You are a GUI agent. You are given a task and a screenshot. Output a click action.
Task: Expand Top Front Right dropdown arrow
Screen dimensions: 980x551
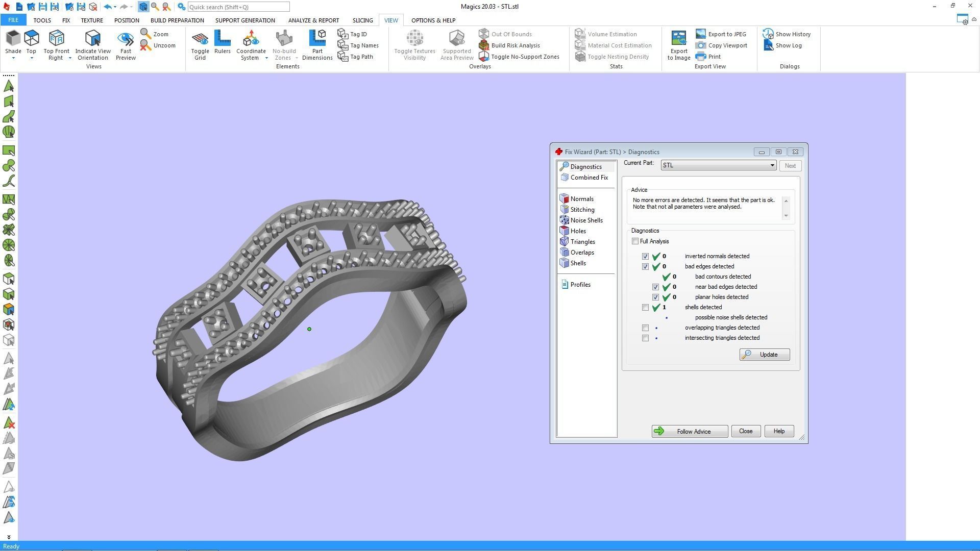[70, 58]
